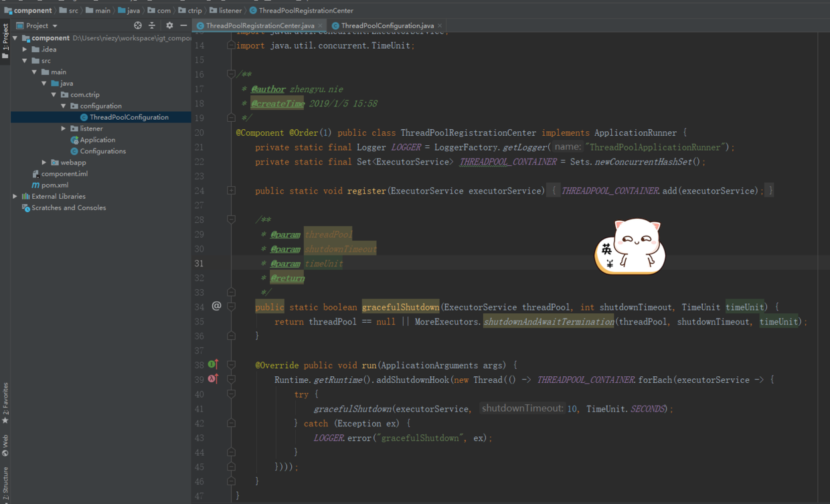Fold the Javadoc comment at line 28

(x=231, y=220)
